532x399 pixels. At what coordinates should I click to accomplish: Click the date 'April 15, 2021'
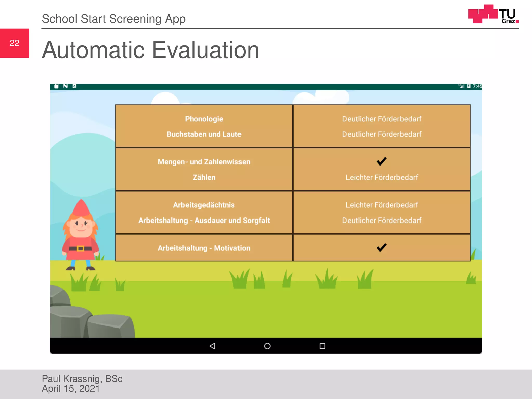(71, 389)
